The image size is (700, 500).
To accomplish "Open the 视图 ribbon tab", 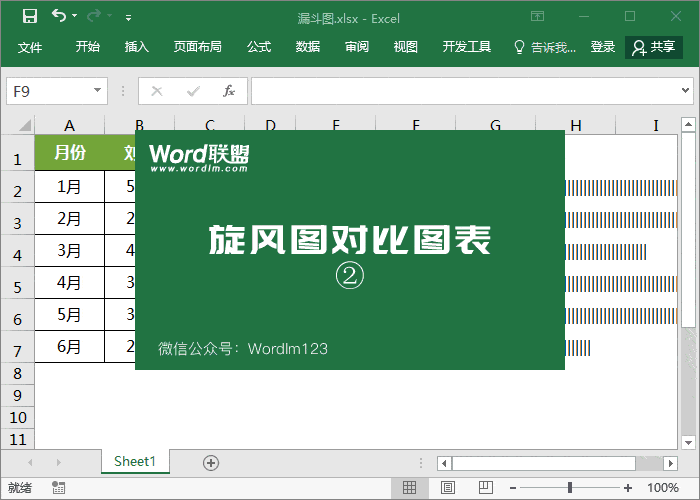I will coord(405,47).
